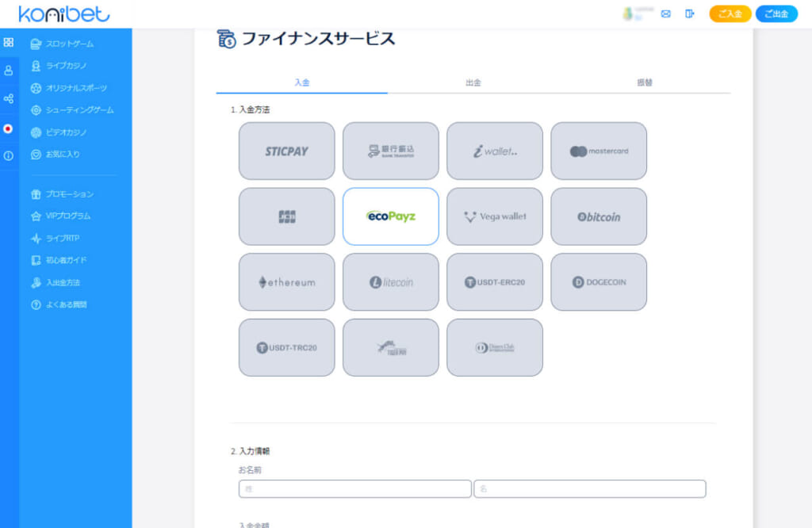This screenshot has width=812, height=528.
Task: Select ビデオカジノ in the sidebar
Action: (59, 132)
